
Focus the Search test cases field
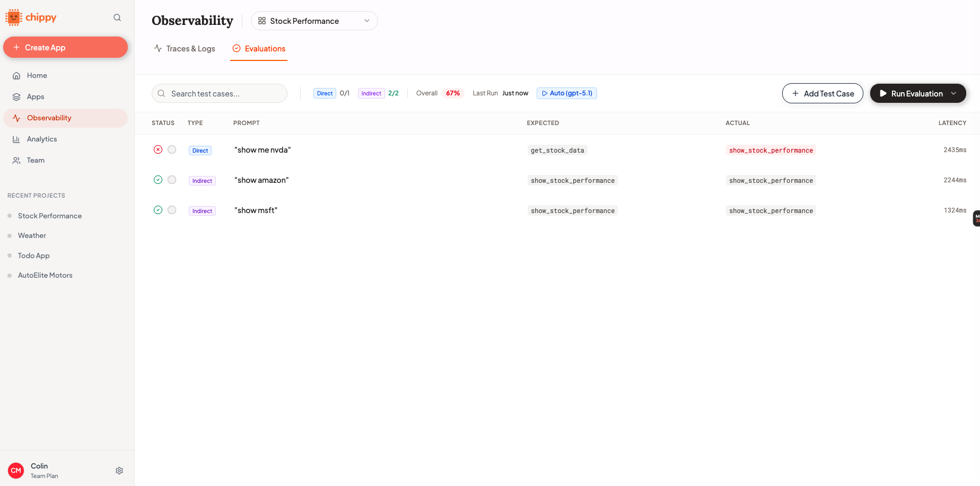tap(220, 93)
